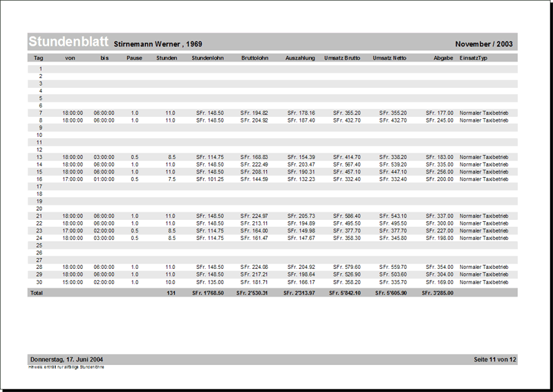Screen dimensions: 553x392
Task: Click the Total row label
Action: 37,293
